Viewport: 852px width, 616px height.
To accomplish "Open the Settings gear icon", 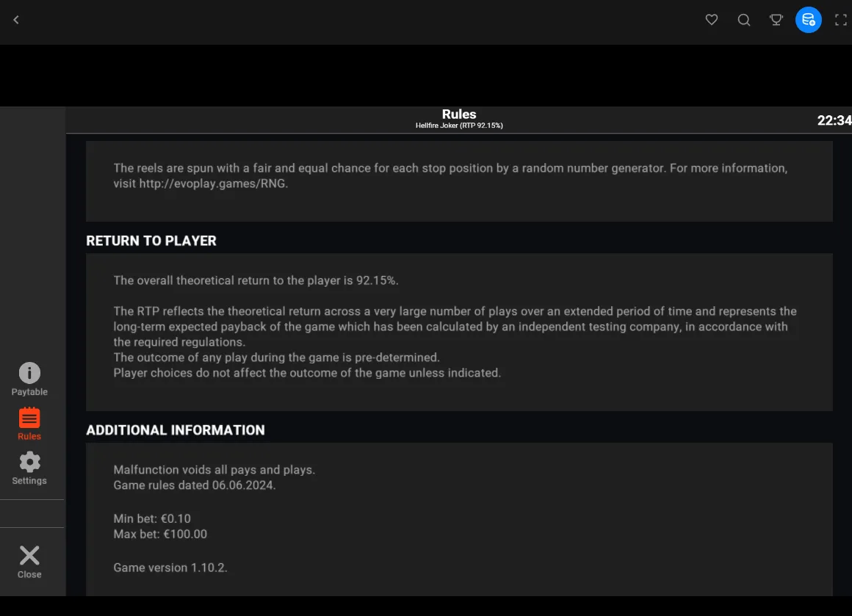I will click(29, 468).
